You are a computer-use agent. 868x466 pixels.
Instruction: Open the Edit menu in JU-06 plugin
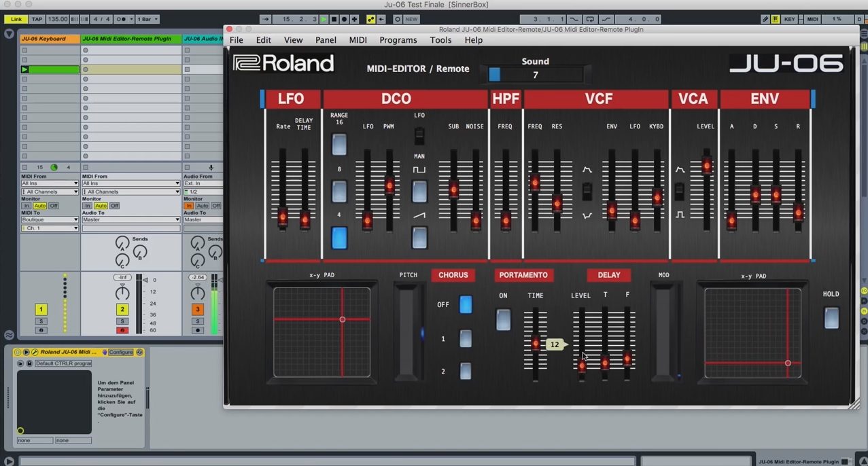263,40
